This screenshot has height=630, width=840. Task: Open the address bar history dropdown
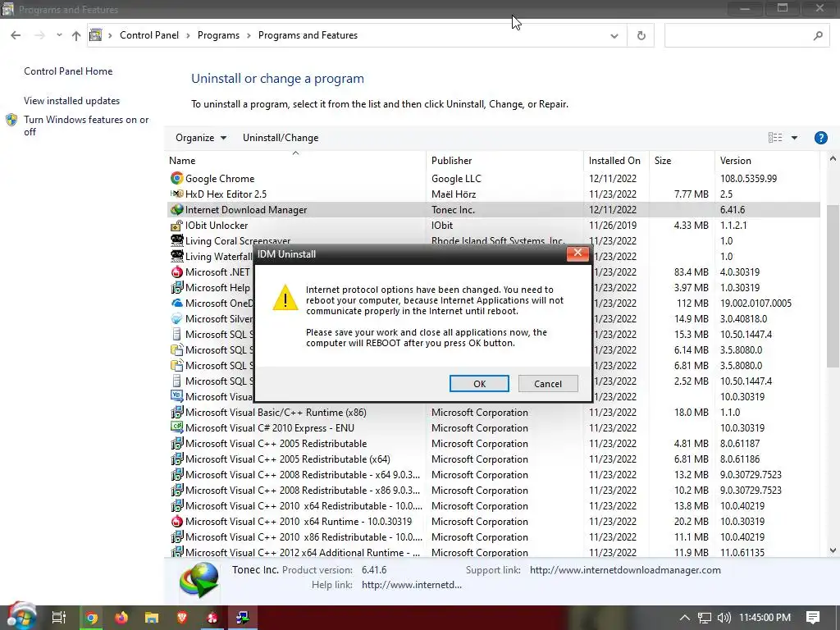click(614, 36)
